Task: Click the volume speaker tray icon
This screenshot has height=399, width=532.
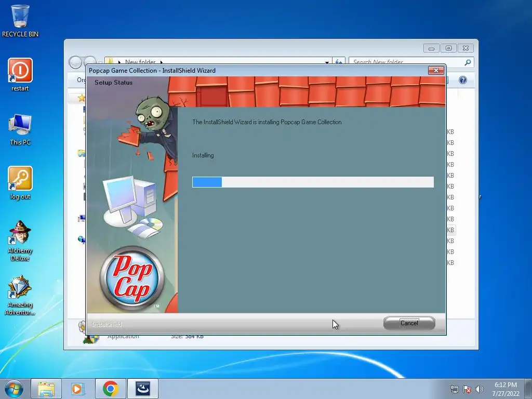Action: point(479,389)
